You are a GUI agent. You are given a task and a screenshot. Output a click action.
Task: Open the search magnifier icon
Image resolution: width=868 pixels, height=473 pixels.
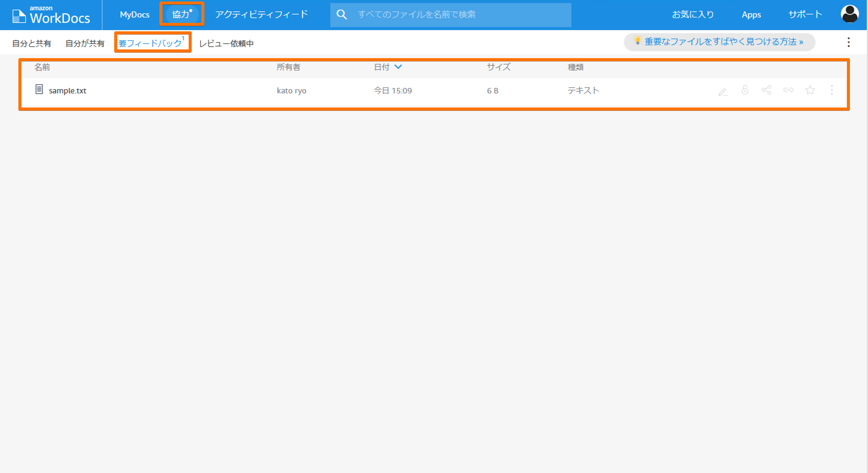coord(342,14)
